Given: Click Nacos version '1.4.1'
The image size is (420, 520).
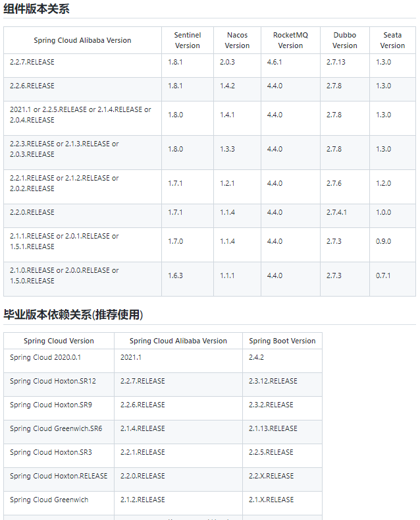Looking at the screenshot, I should (x=227, y=115).
